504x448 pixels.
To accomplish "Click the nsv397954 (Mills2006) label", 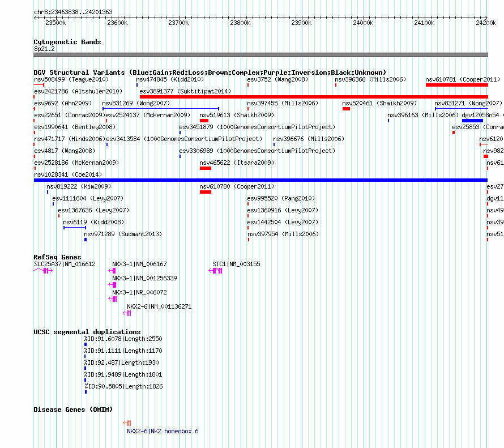I will (x=283, y=234).
